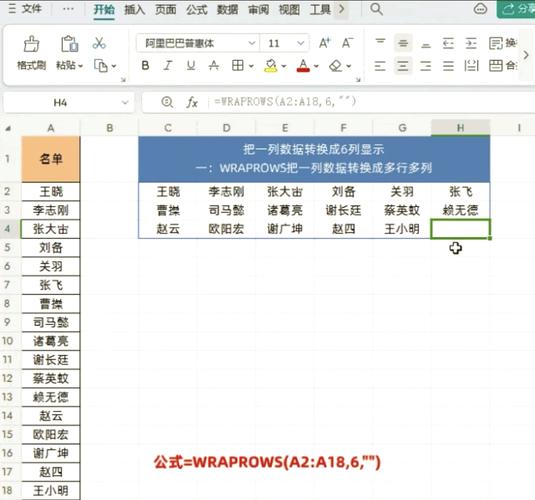Viewport: 535px width, 500px height.
Task: Click the select-all corner triangle
Action: point(8,129)
